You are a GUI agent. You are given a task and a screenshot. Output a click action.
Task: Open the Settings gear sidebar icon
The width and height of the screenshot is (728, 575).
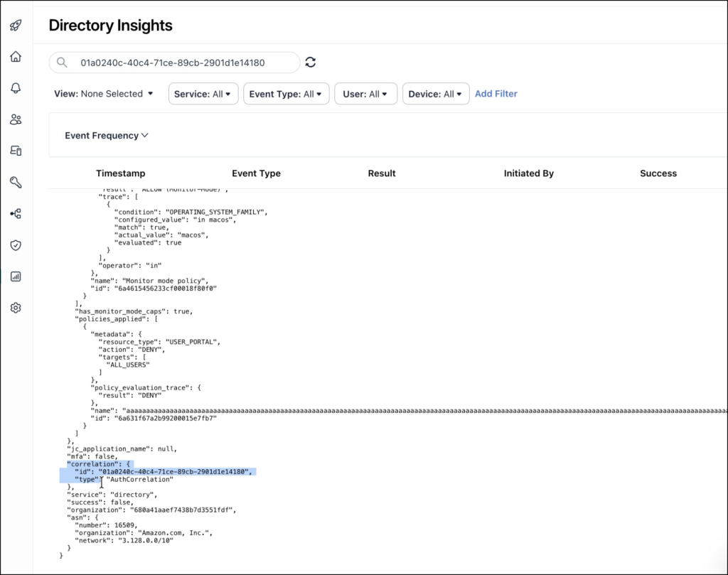click(x=16, y=308)
